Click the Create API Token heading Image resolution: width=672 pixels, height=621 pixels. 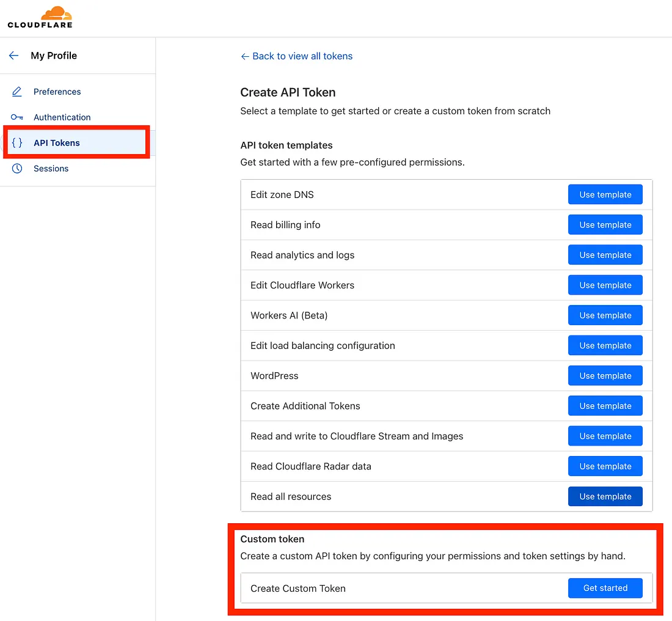click(x=288, y=93)
